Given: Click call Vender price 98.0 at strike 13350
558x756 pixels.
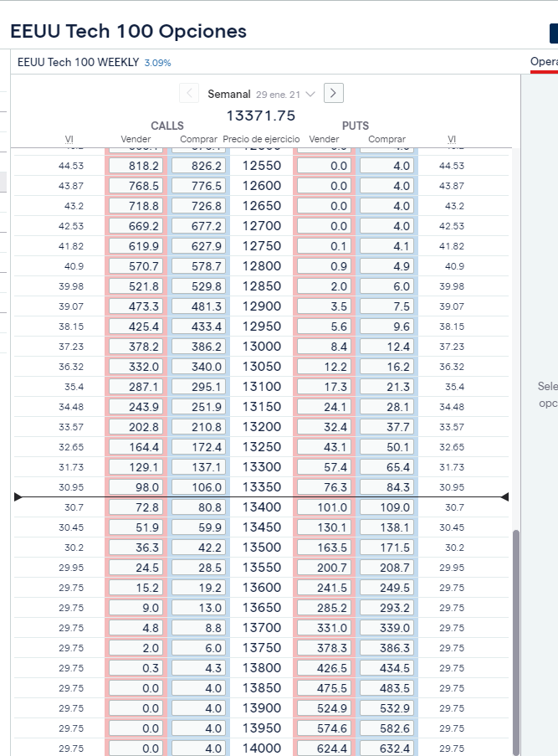Looking at the screenshot, I should [136, 487].
